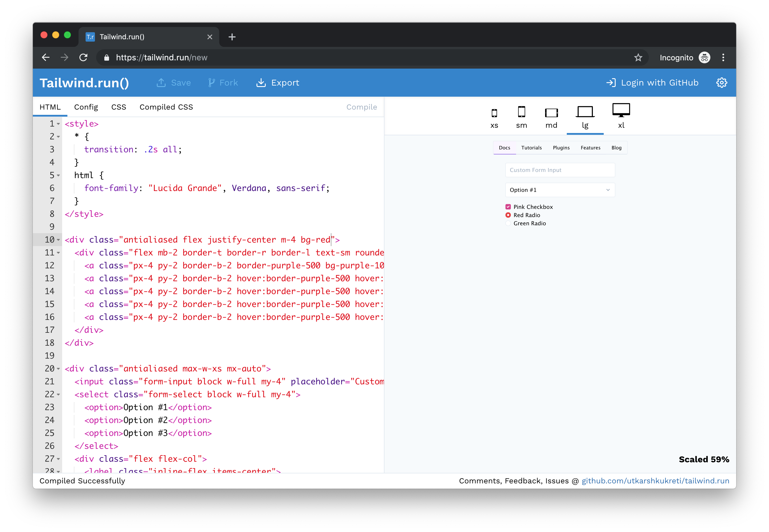769x532 pixels.
Task: Open the github.com/utkarshkukreti/tailwind.run link
Action: pos(655,481)
